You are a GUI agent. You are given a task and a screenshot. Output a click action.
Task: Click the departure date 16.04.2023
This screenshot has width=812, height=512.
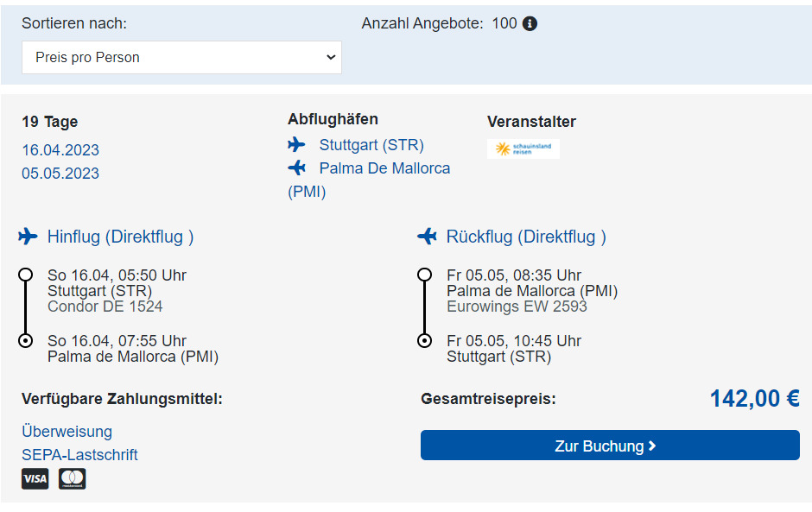tap(60, 150)
